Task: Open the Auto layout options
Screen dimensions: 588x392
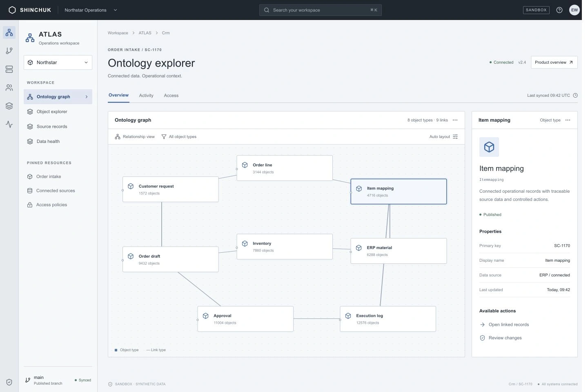Action: 443,137
